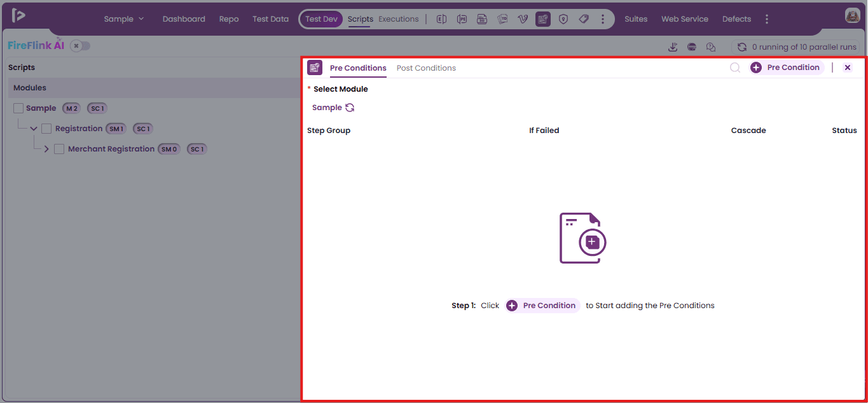Go to the Web Service menu

(x=685, y=19)
